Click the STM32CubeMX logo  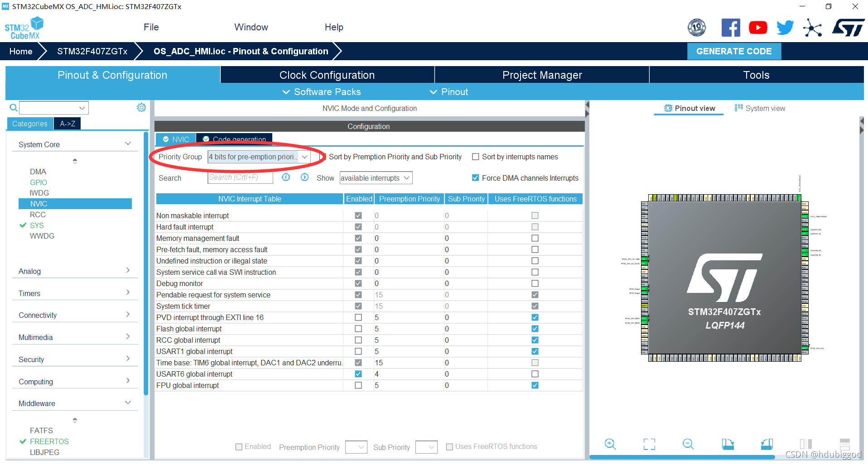coord(24,28)
